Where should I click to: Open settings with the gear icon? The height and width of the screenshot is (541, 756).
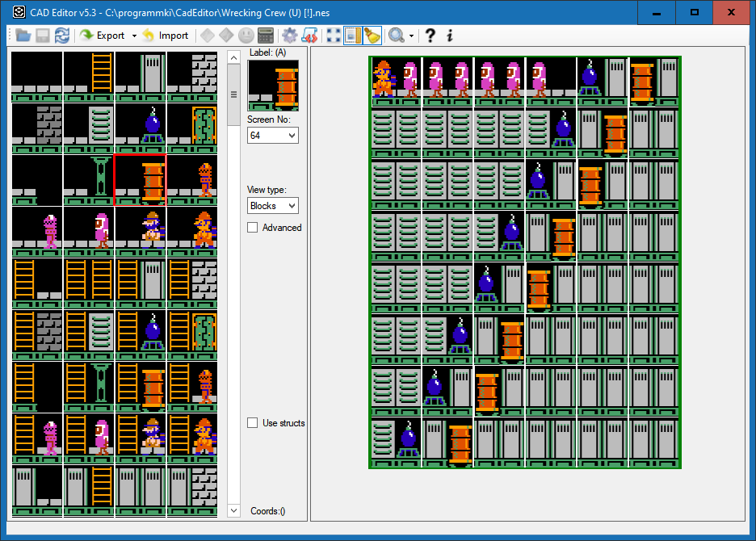click(x=290, y=36)
